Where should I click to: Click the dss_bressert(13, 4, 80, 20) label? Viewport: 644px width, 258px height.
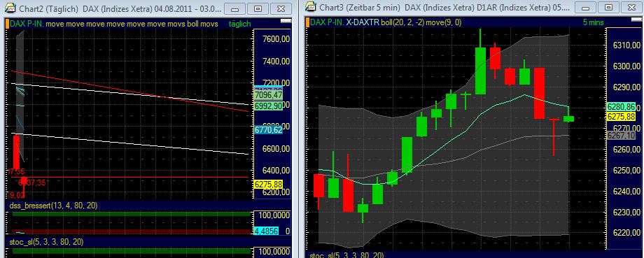pyautogui.click(x=53, y=206)
